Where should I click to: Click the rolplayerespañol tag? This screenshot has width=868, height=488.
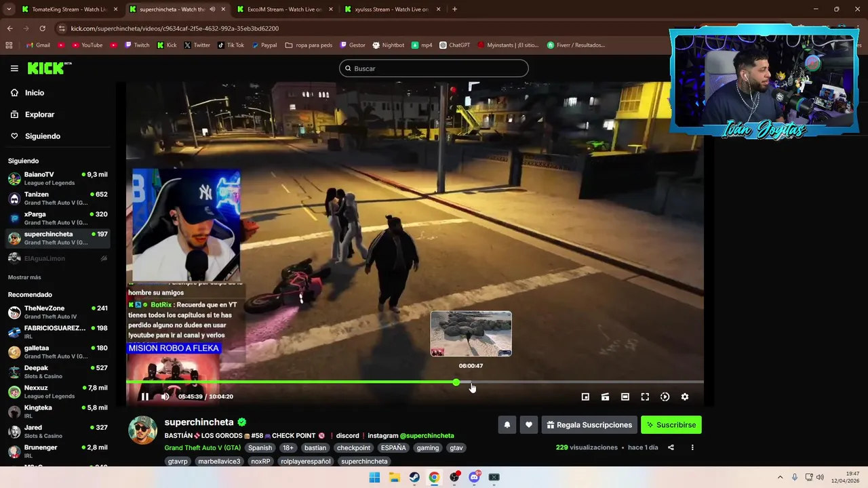pyautogui.click(x=306, y=462)
